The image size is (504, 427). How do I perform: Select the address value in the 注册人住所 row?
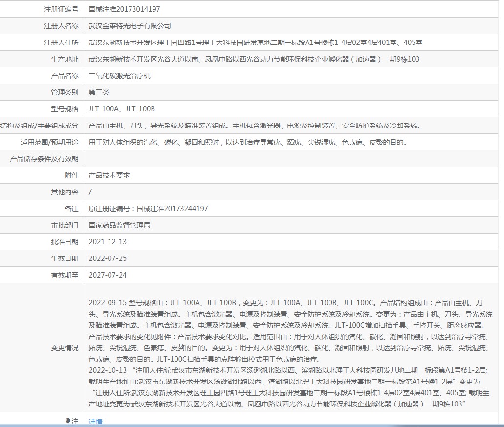(256, 43)
